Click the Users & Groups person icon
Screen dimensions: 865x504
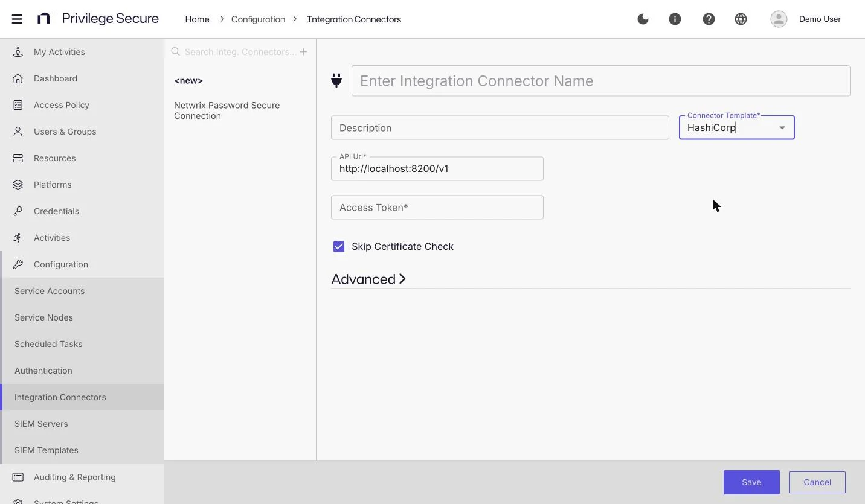click(x=18, y=132)
